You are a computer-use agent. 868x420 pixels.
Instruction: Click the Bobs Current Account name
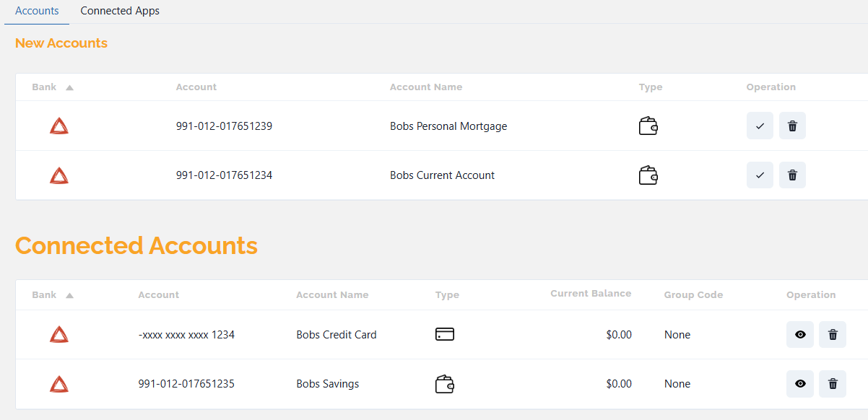point(442,175)
